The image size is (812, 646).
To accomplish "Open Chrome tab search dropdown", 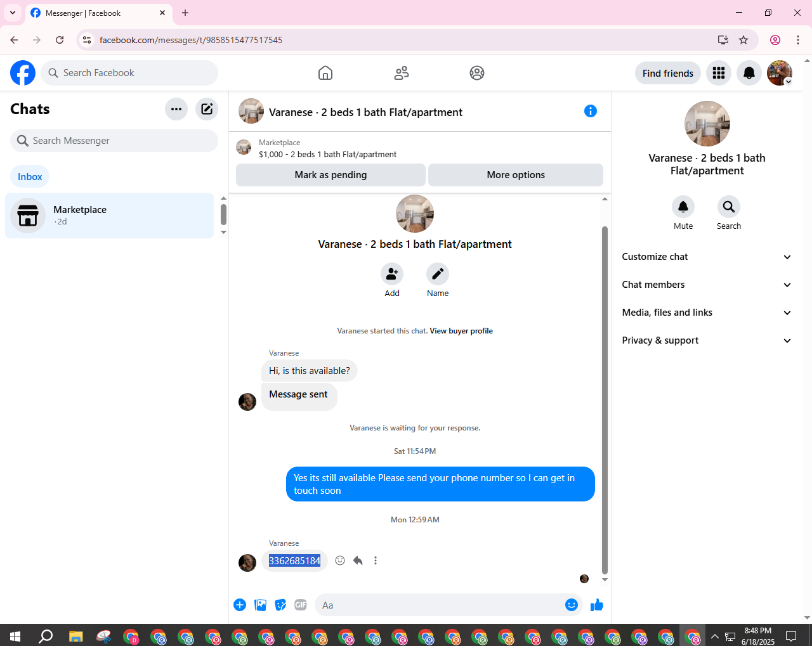I will [x=13, y=13].
